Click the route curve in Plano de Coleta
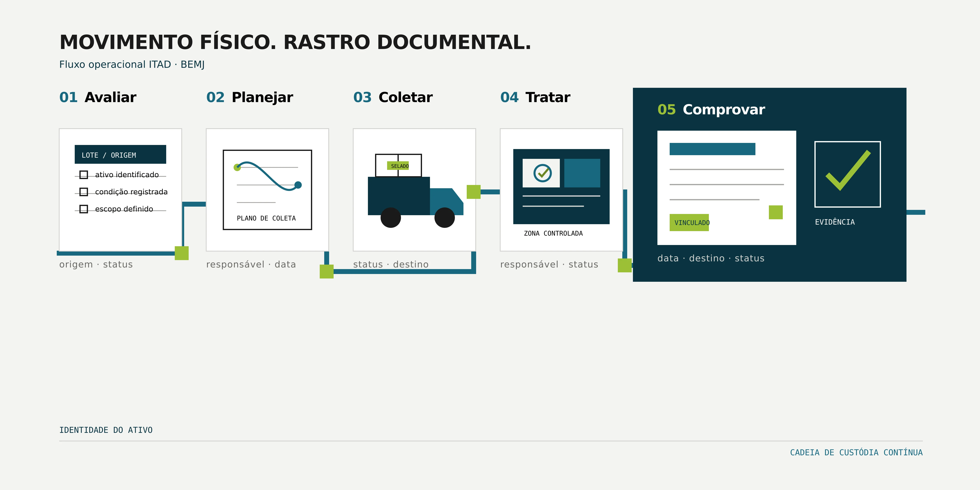The width and height of the screenshot is (980, 490). point(268,176)
